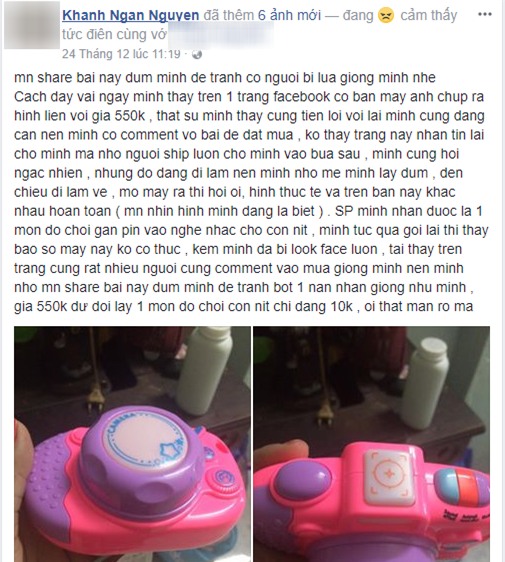The width and height of the screenshot is (505, 562).
Task: Click the angry feeling emoji icon
Action: click(x=386, y=15)
